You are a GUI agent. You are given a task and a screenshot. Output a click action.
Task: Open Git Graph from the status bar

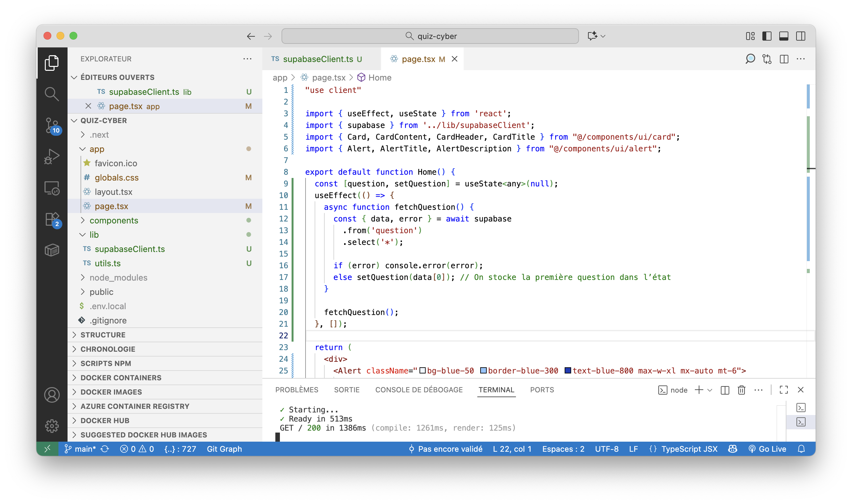pos(224,449)
